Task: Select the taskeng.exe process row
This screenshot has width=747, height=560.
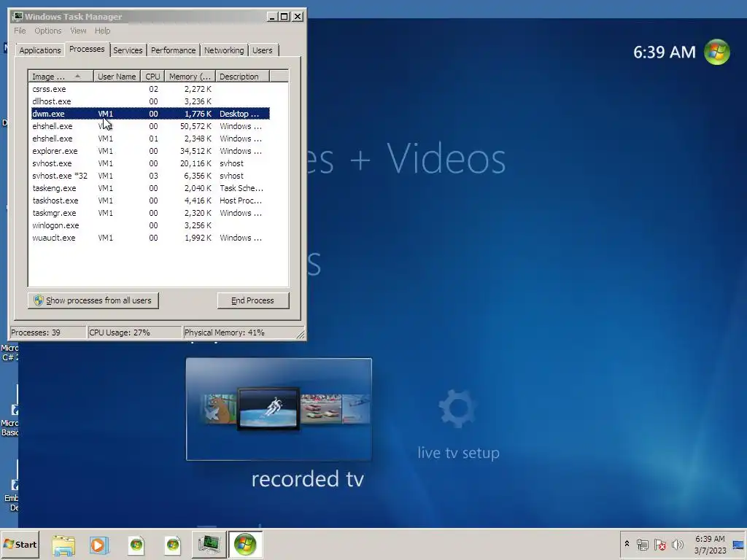Action: 150,188
